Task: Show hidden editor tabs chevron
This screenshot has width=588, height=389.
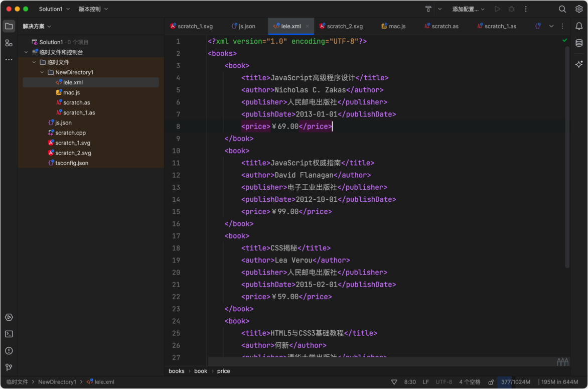Action: point(551,26)
